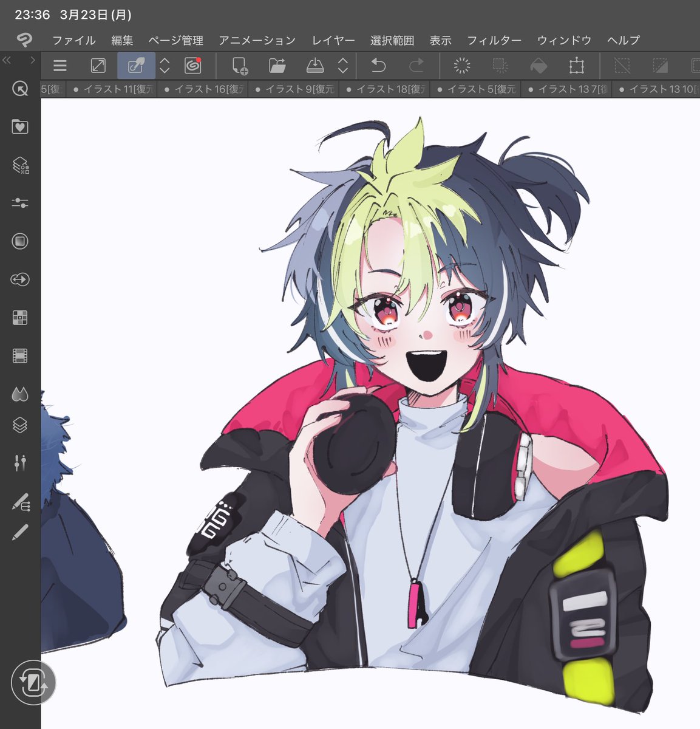Open the 表示 menu
Image resolution: width=700 pixels, height=729 pixels.
tap(440, 41)
